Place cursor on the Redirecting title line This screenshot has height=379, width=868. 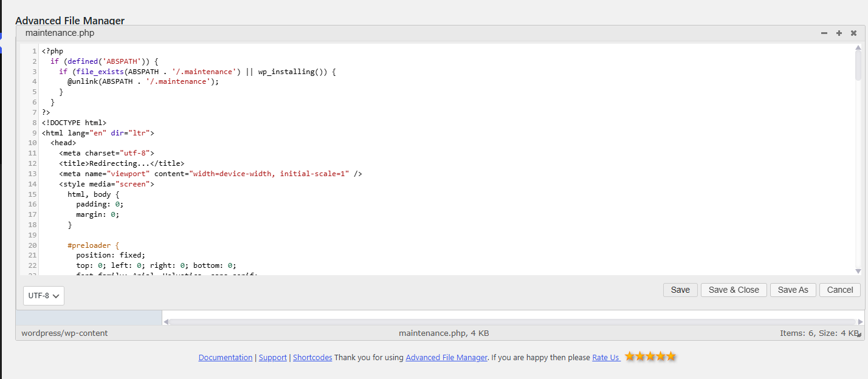(x=122, y=163)
